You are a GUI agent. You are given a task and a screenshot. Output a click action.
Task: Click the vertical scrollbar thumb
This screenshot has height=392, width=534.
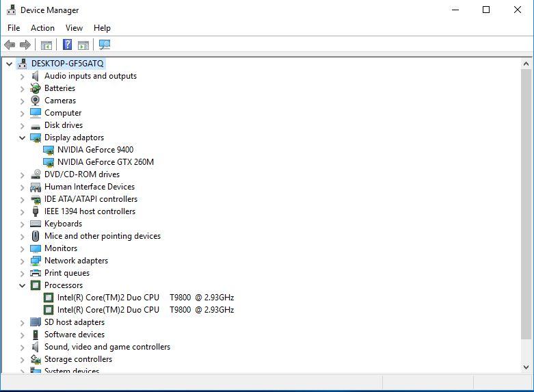(526, 204)
